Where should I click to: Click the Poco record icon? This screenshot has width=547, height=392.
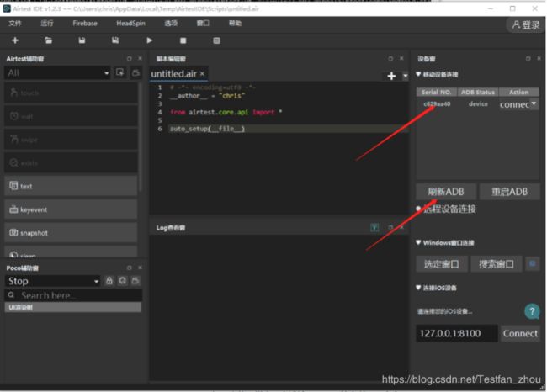pyautogui.click(x=135, y=281)
